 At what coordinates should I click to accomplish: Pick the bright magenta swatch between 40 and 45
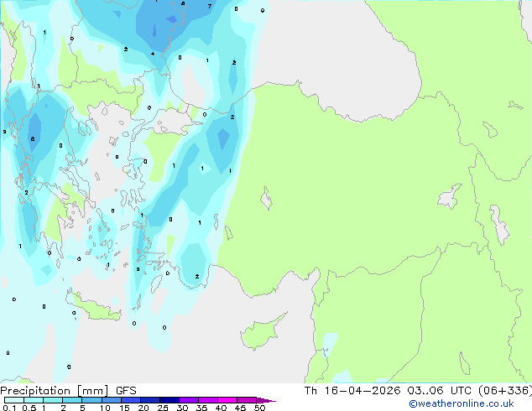[227, 400]
